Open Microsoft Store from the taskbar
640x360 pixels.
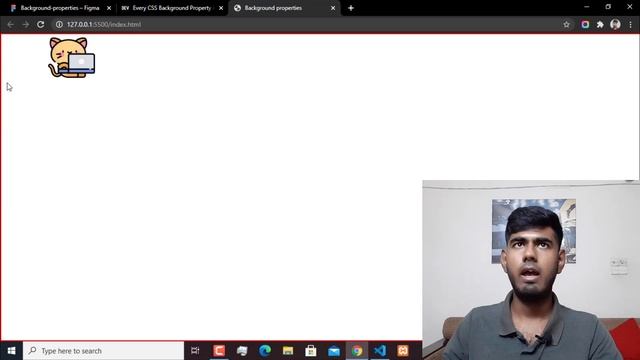[x=311, y=351]
